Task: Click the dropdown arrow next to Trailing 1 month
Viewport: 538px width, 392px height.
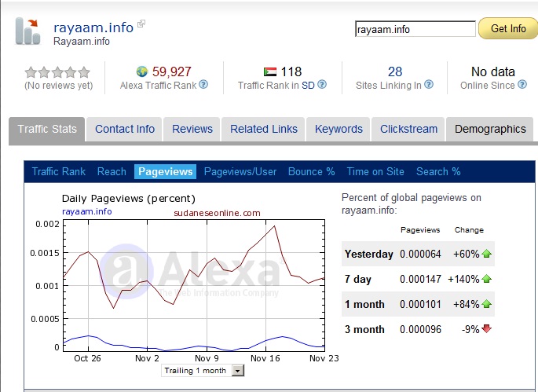Action: point(238,371)
